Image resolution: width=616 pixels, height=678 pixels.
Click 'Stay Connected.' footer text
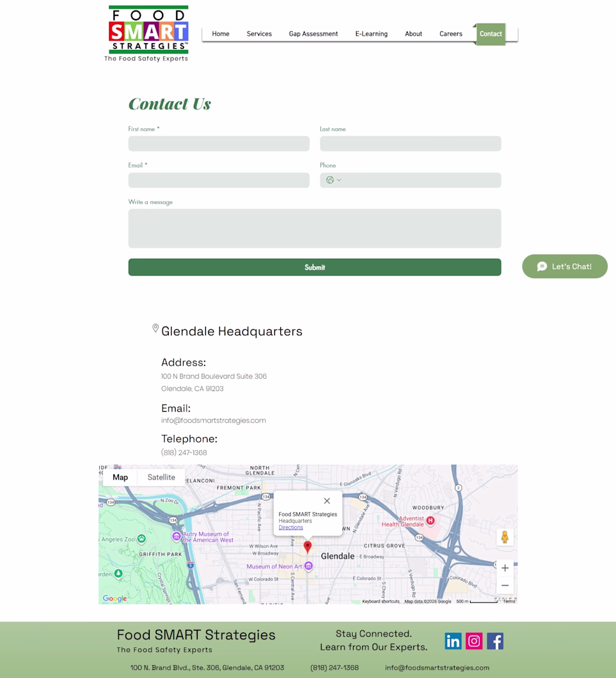[373, 634]
